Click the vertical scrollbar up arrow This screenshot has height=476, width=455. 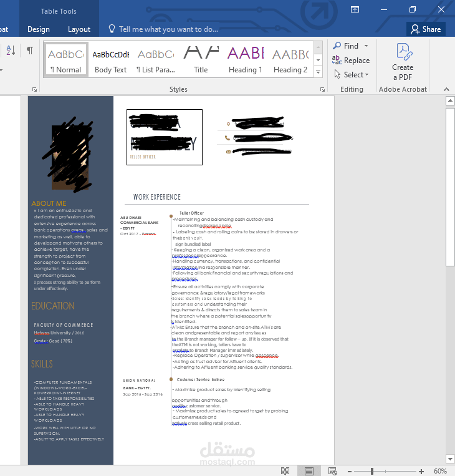pos(450,100)
